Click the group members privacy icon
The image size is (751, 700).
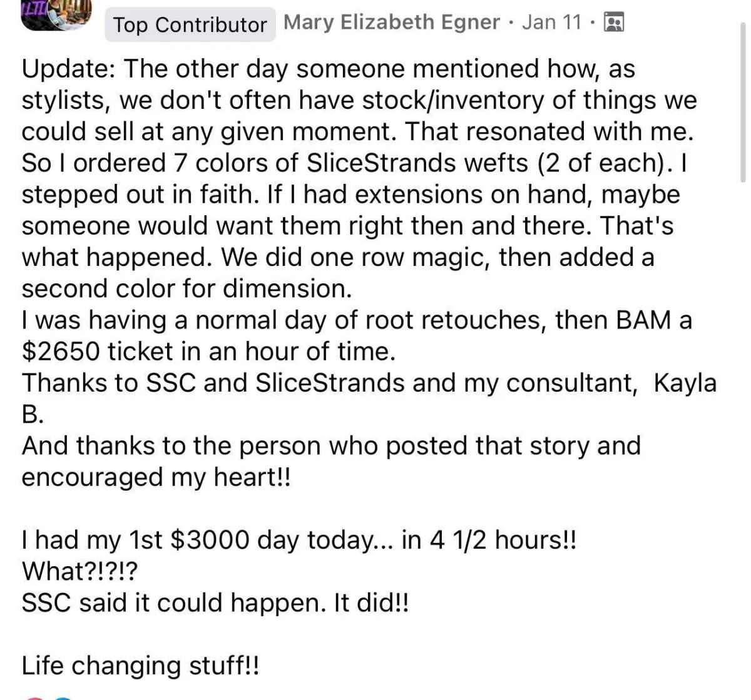pyautogui.click(x=613, y=23)
